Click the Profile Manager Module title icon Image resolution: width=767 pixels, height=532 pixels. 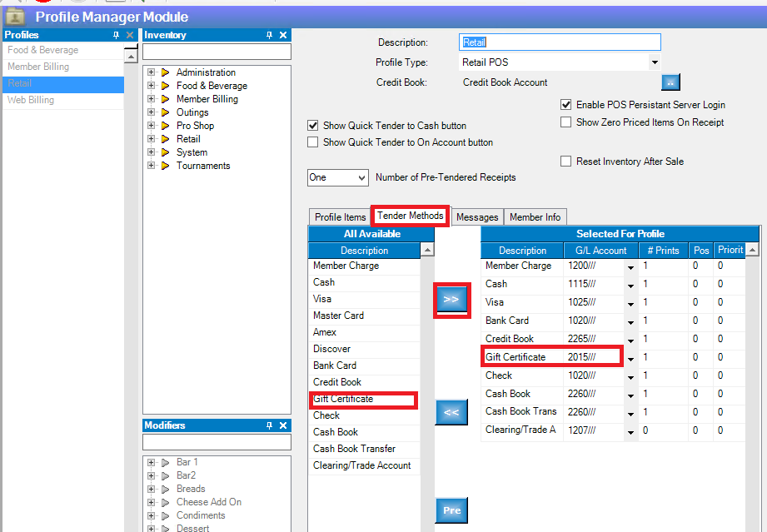click(15, 17)
